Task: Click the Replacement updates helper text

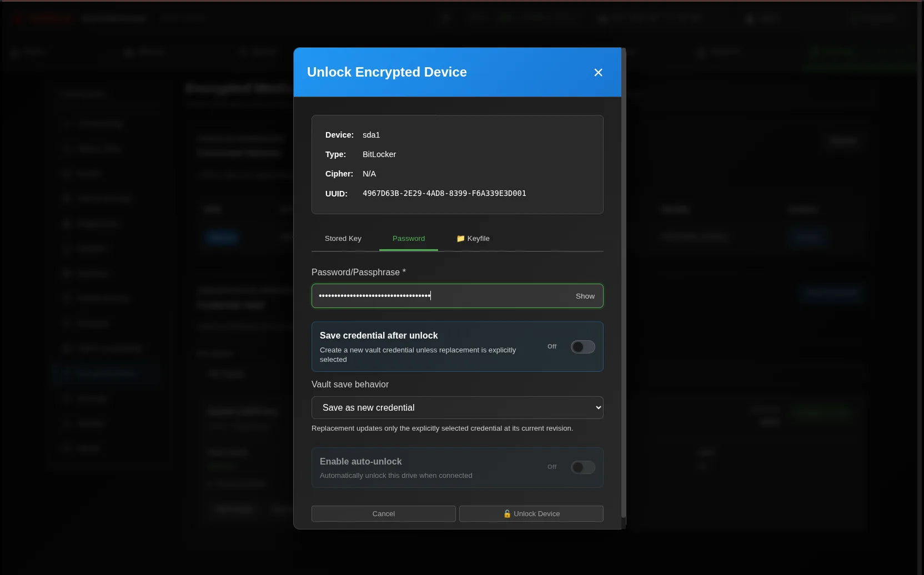Action: [442, 428]
